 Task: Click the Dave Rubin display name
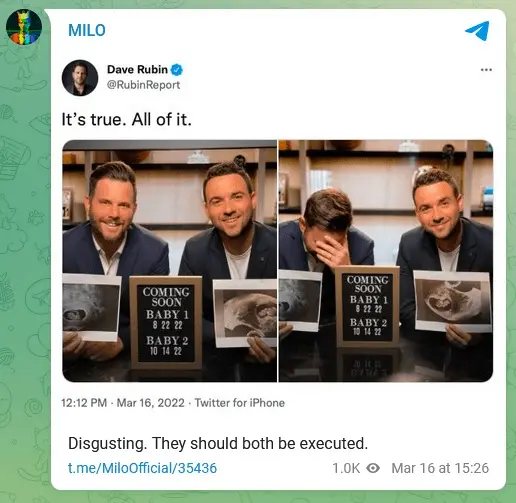pyautogui.click(x=137, y=70)
